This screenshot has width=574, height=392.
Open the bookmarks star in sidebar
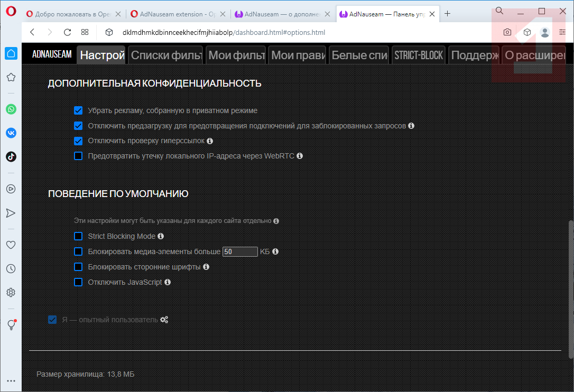pos(11,77)
